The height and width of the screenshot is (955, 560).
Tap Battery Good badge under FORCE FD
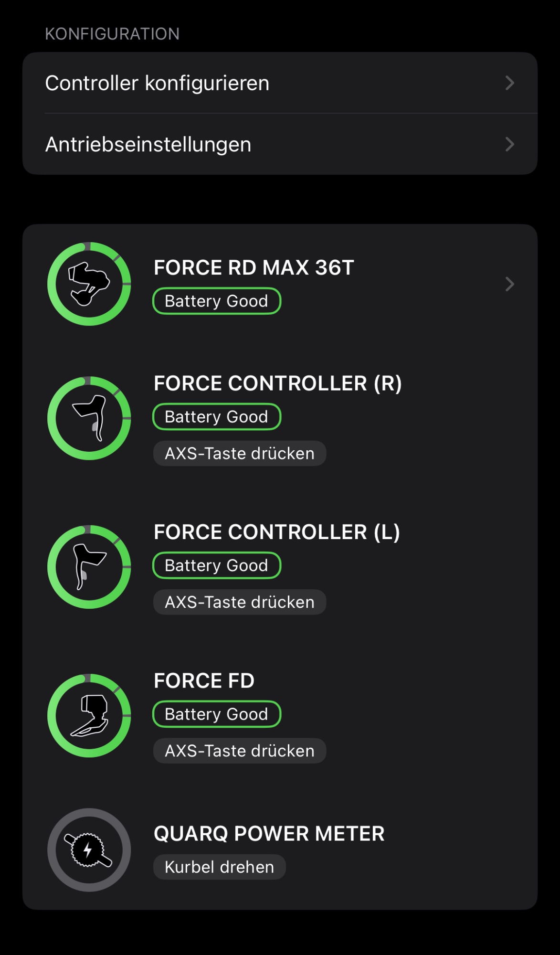point(217,714)
